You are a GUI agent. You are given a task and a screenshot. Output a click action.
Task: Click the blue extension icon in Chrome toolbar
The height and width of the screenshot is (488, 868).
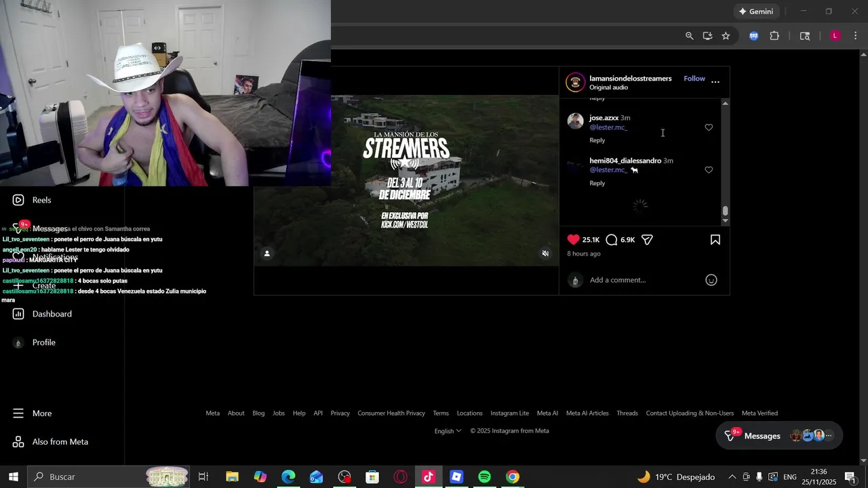753,36
